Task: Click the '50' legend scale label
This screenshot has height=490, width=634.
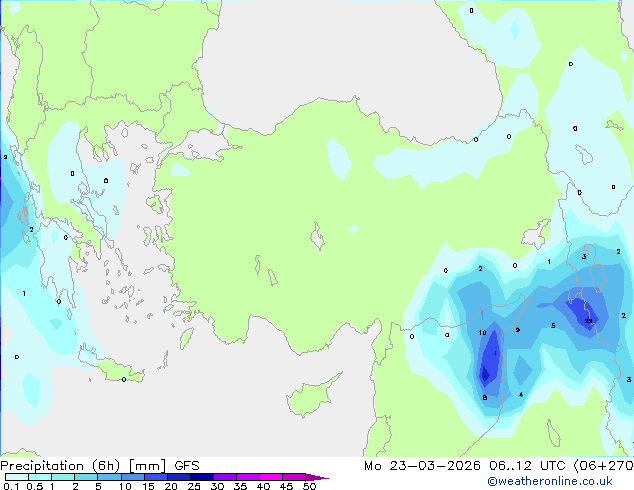Action: click(x=309, y=486)
